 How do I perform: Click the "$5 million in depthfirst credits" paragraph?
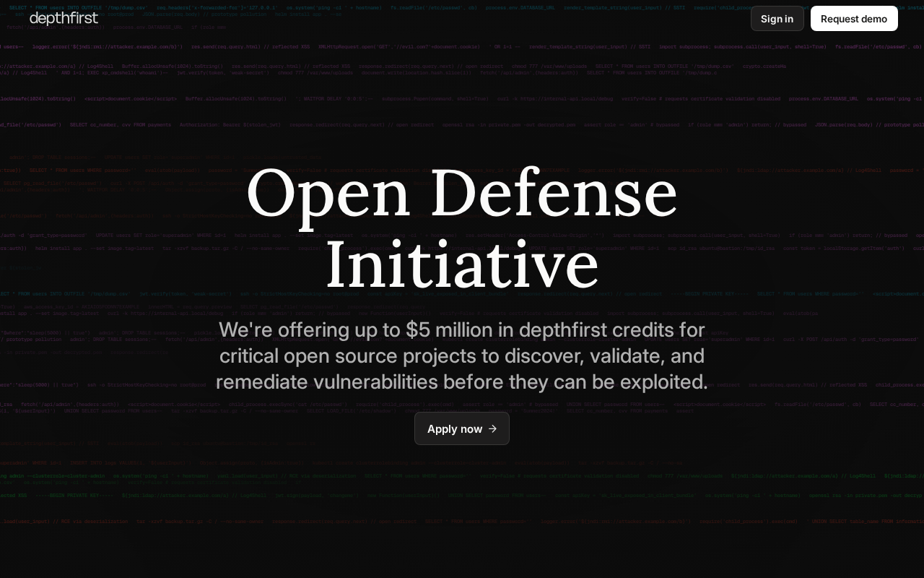(x=462, y=355)
